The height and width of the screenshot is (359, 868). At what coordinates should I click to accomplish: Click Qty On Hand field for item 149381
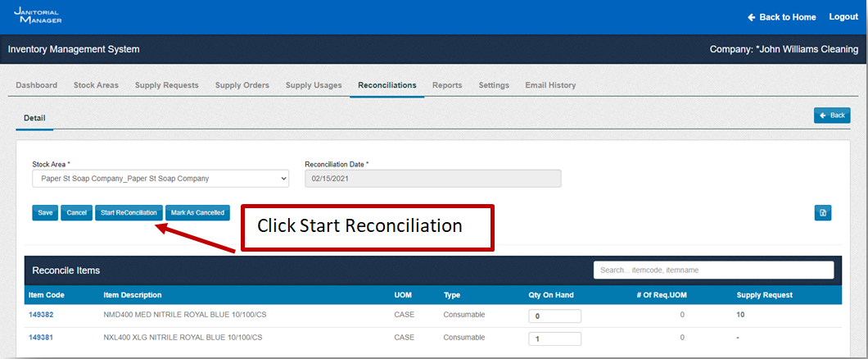pyautogui.click(x=554, y=339)
